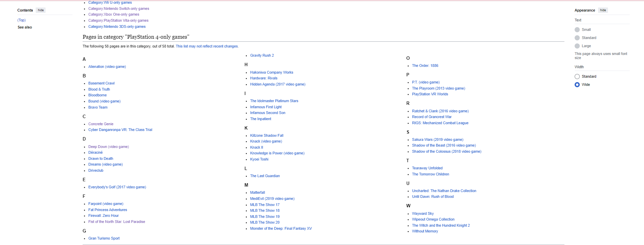Open Bound (video game) page
Screen dimensions: 644x245
104,101
